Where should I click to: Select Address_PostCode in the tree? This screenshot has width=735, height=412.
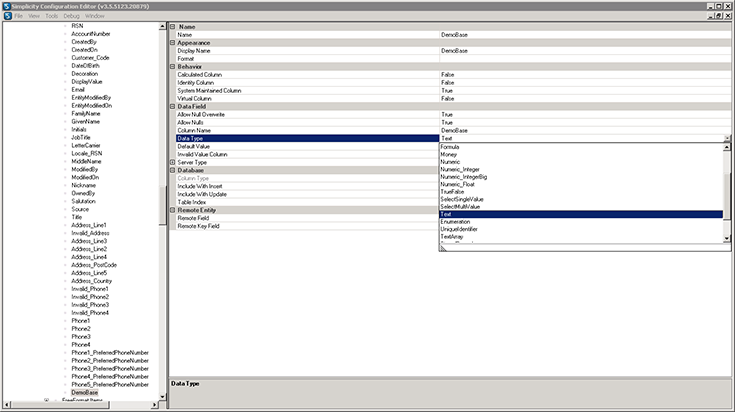[94, 265]
